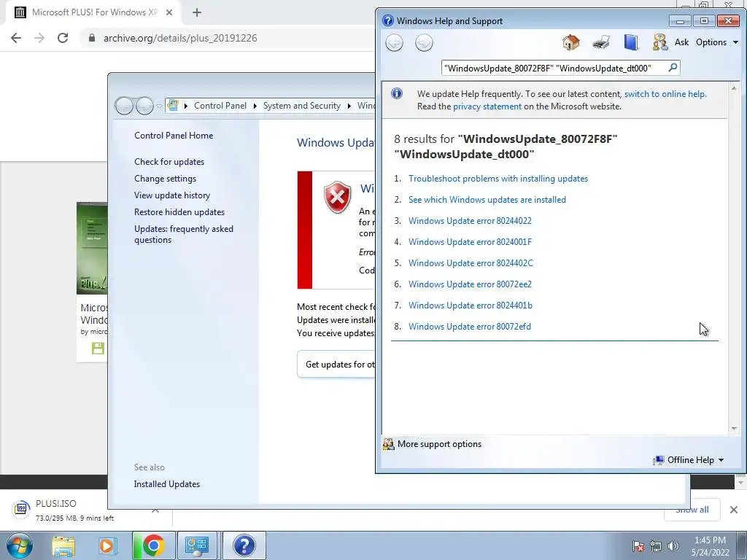Expand Control Panel breadcrumb arrow
The height and width of the screenshot is (560, 747).
pos(255,106)
